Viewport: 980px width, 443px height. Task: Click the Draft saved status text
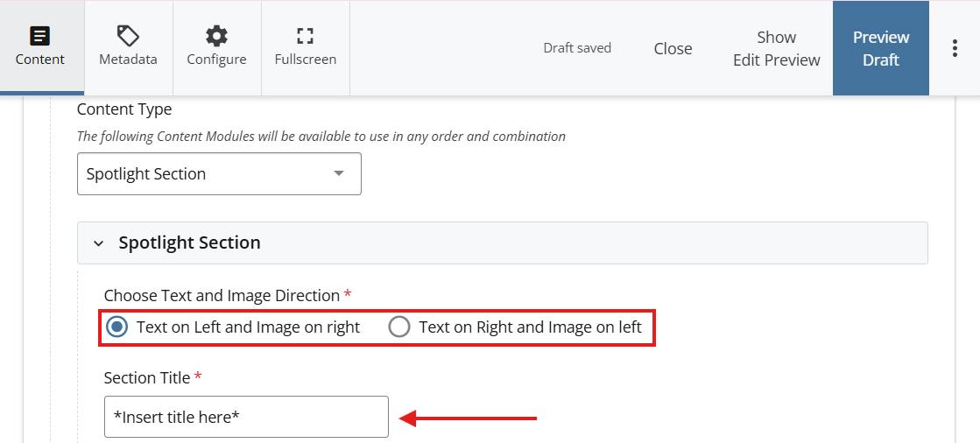coord(577,48)
